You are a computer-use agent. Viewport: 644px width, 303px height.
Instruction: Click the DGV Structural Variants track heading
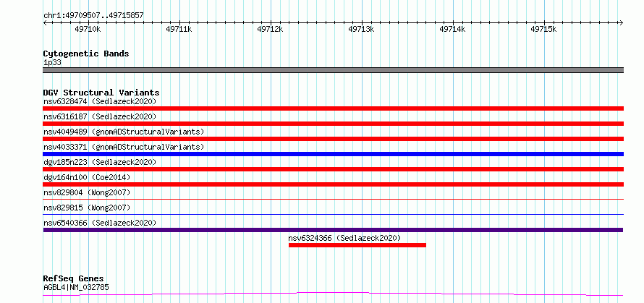pyautogui.click(x=101, y=93)
